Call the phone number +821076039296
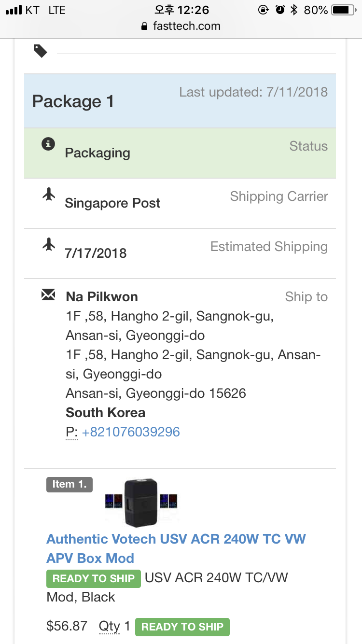The width and height of the screenshot is (362, 644). (x=131, y=432)
